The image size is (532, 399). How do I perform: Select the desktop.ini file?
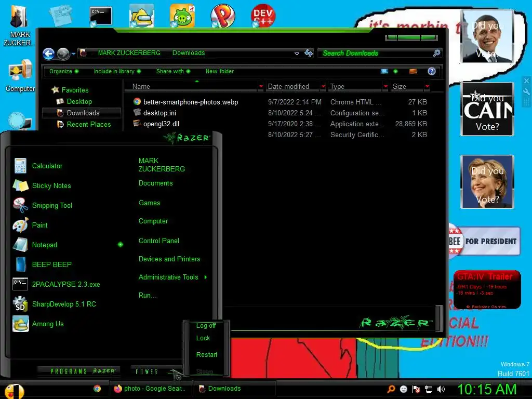159,113
